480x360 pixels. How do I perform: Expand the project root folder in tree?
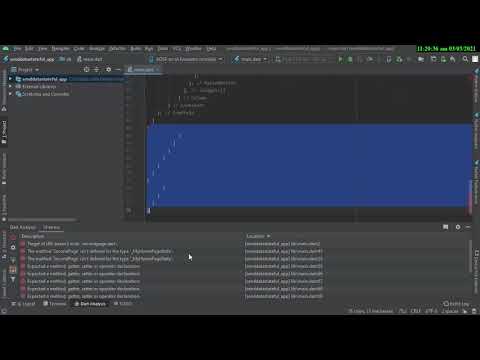click(10, 79)
